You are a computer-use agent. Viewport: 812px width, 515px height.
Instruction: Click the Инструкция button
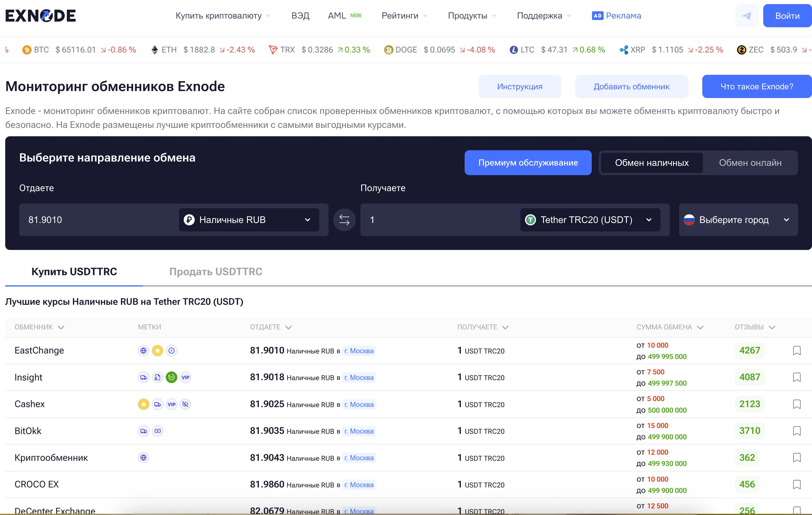coord(520,87)
